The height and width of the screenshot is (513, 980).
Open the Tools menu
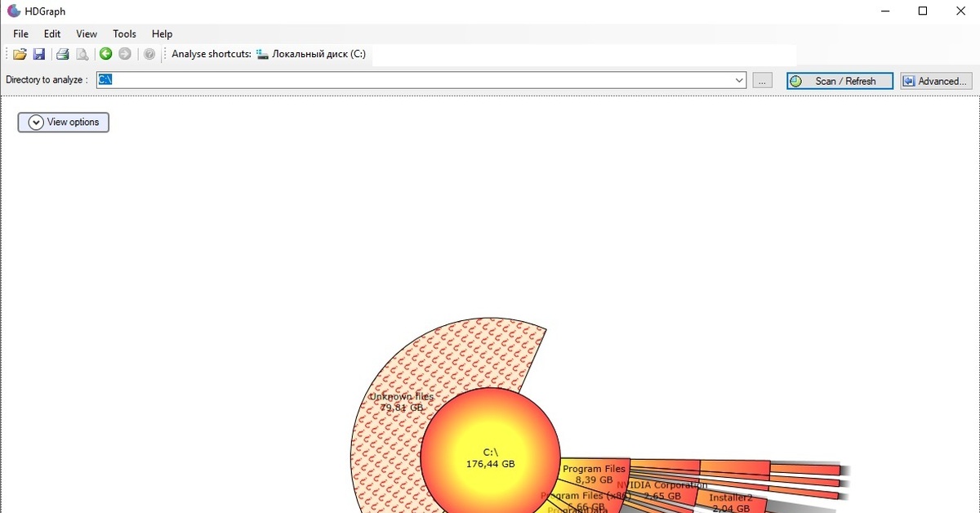coord(124,33)
